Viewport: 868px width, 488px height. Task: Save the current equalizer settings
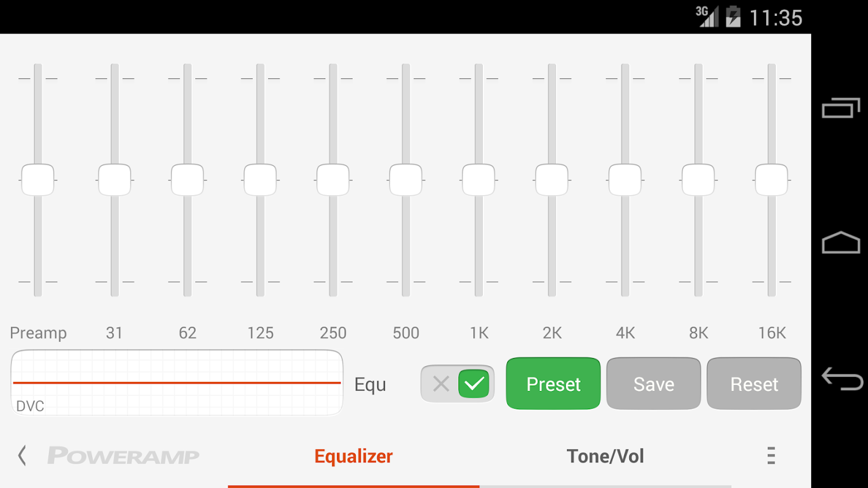654,384
